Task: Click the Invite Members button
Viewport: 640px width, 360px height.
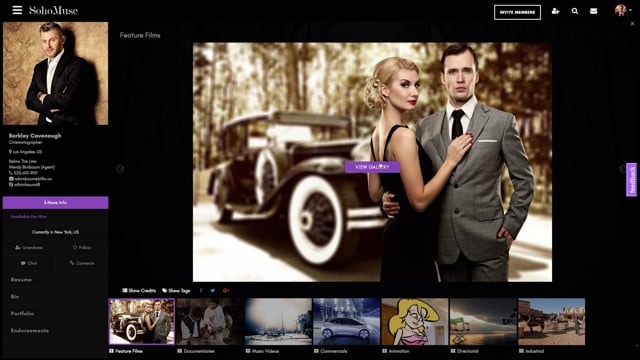Action: tap(517, 12)
